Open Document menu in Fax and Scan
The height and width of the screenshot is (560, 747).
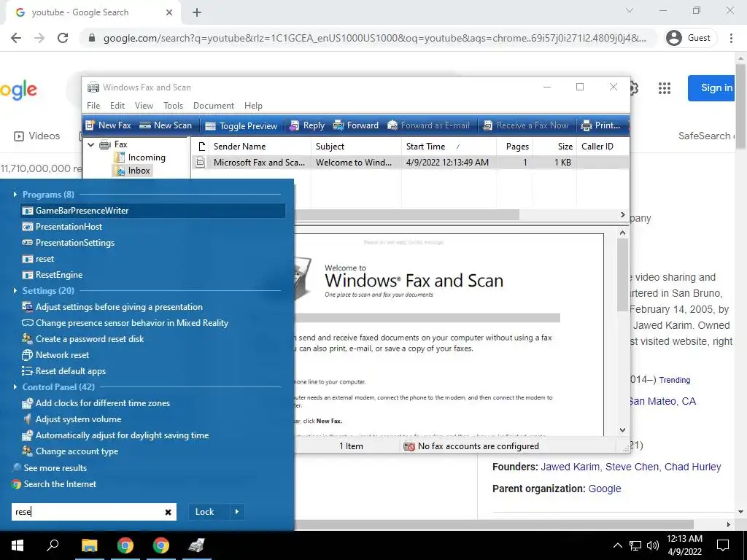tap(214, 106)
